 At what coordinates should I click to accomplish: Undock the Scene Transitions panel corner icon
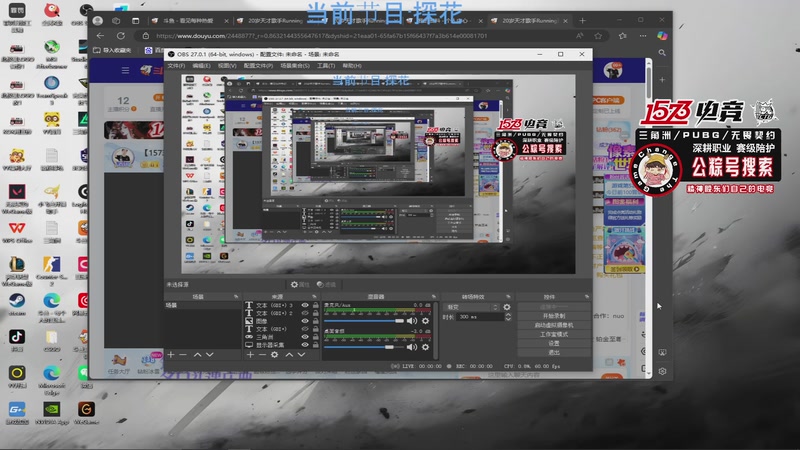508,296
